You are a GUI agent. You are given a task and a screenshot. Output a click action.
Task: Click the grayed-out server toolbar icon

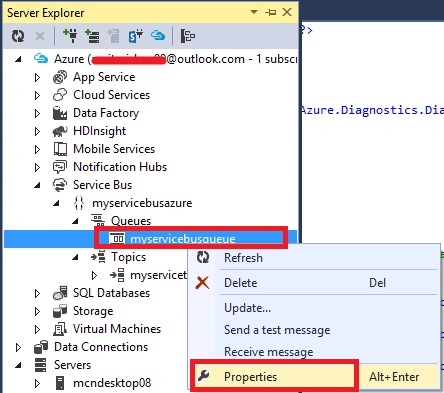point(113,36)
